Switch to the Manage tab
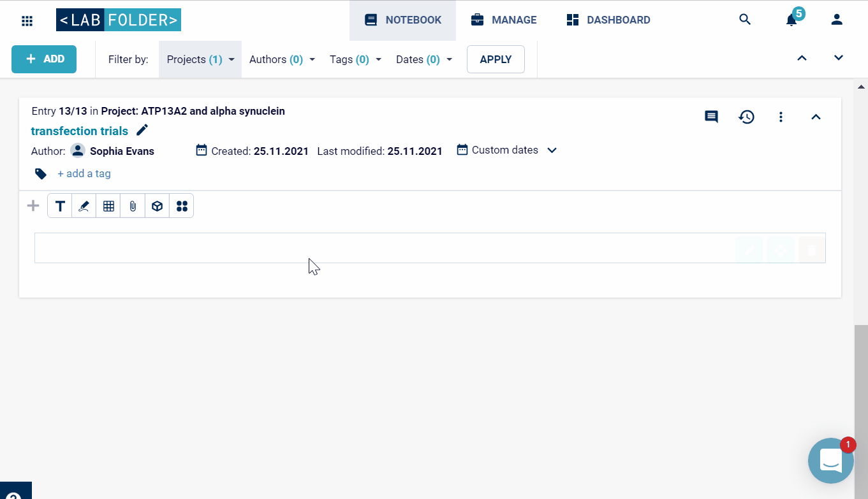 pos(504,20)
